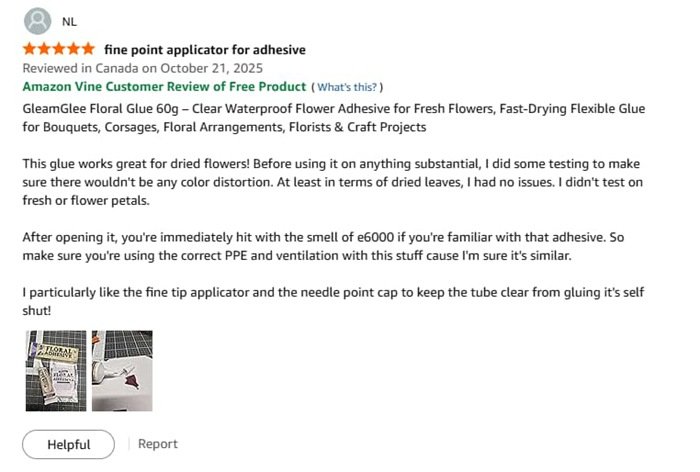Click the fourth star of the rating
This screenshot has height=472, width=700.
point(73,49)
